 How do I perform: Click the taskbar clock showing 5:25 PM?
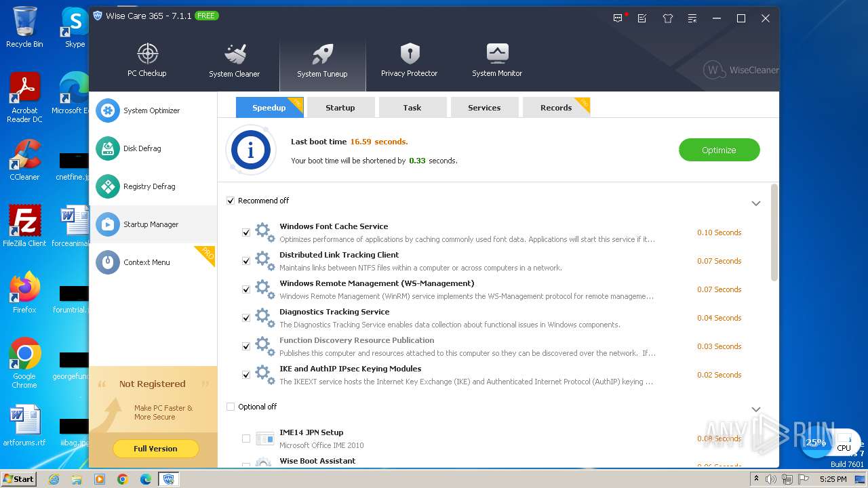833,479
